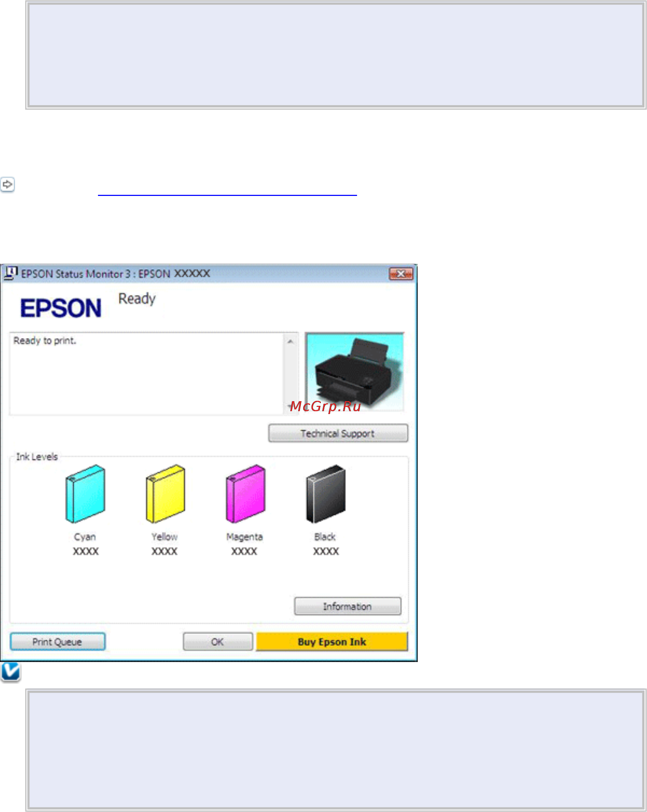Click the blue note checkmark icon

(x=10, y=672)
